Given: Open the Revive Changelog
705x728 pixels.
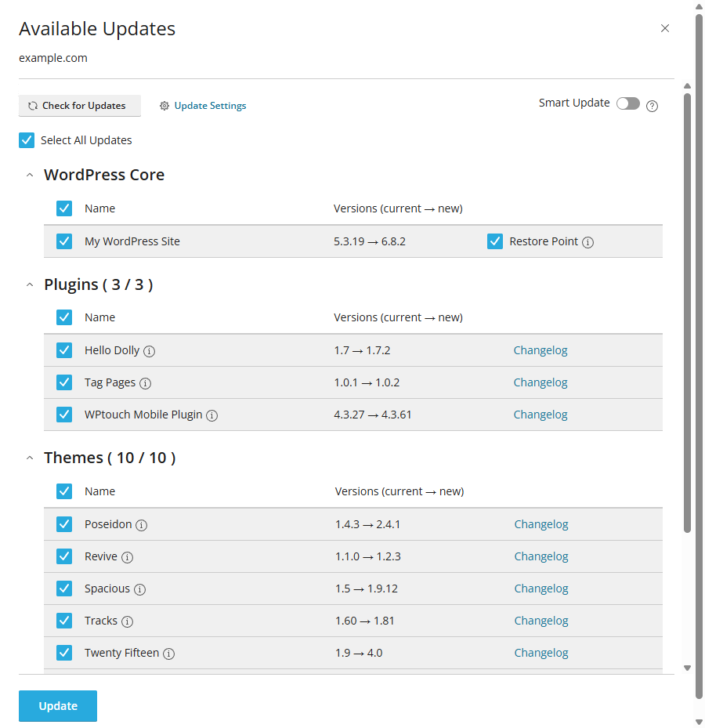Looking at the screenshot, I should (541, 556).
